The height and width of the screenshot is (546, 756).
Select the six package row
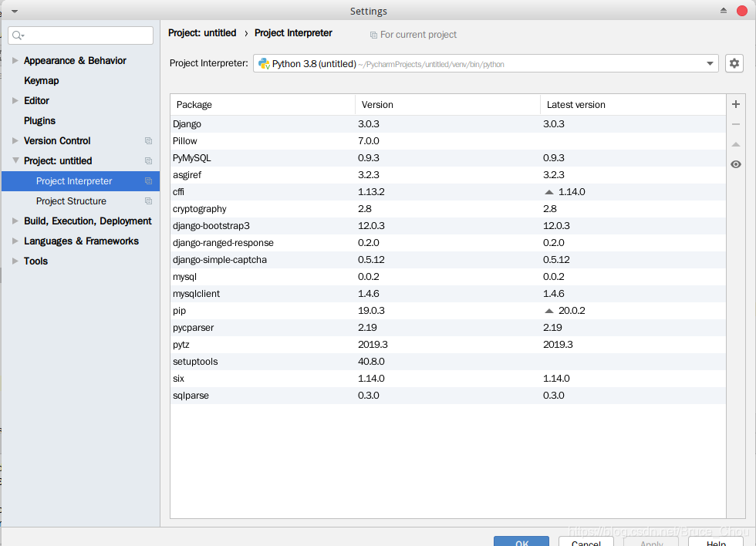point(448,379)
